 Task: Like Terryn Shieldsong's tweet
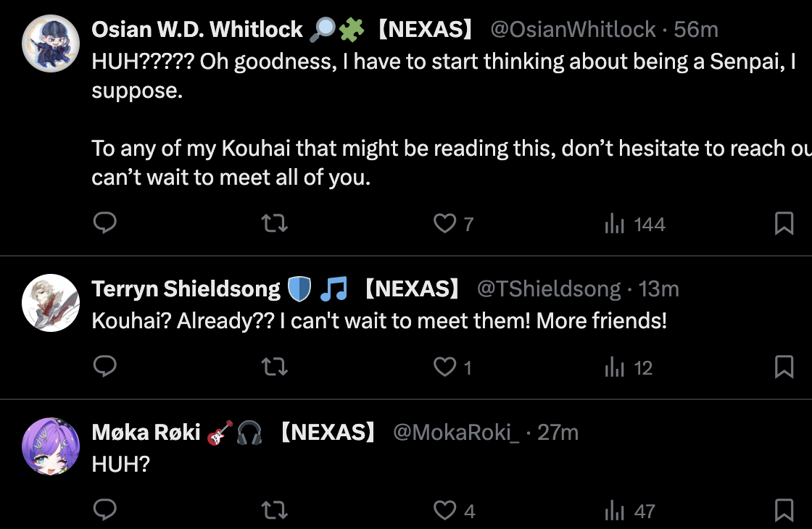444,367
